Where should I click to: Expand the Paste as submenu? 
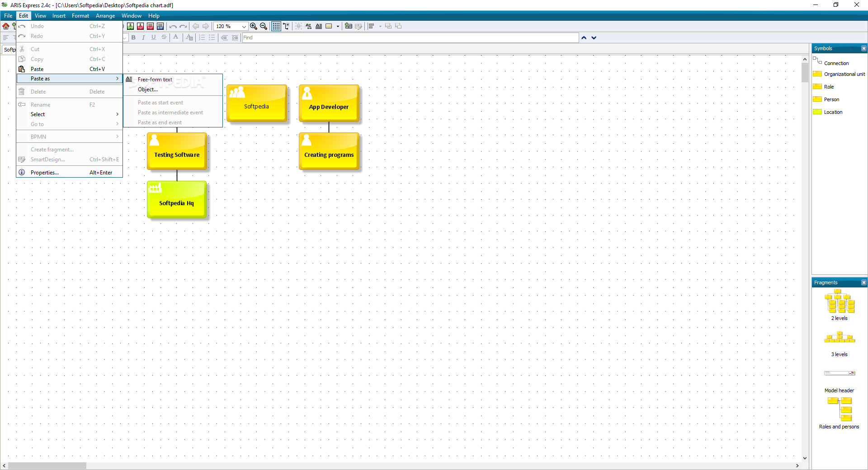pyautogui.click(x=69, y=79)
